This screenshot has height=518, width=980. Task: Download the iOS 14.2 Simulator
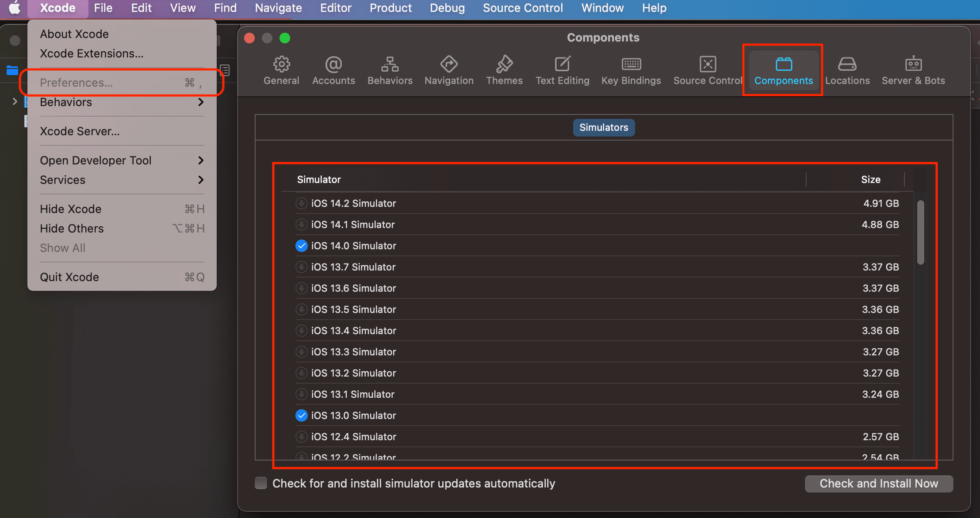[301, 203]
